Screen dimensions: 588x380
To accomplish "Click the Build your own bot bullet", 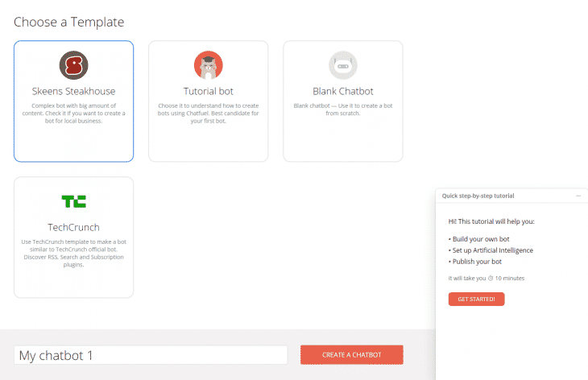I will click(481, 239).
